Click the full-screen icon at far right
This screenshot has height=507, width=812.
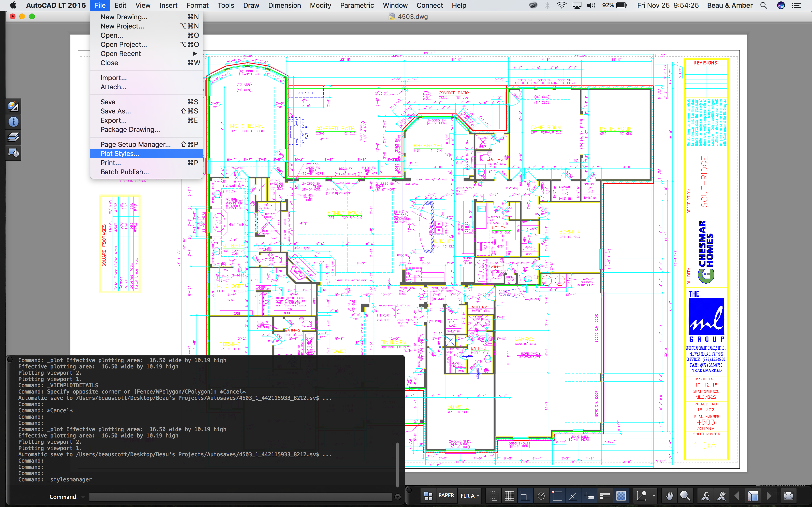click(789, 496)
